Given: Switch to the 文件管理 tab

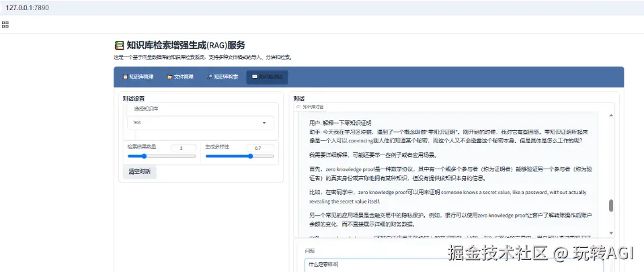Looking at the screenshot, I should [180, 77].
